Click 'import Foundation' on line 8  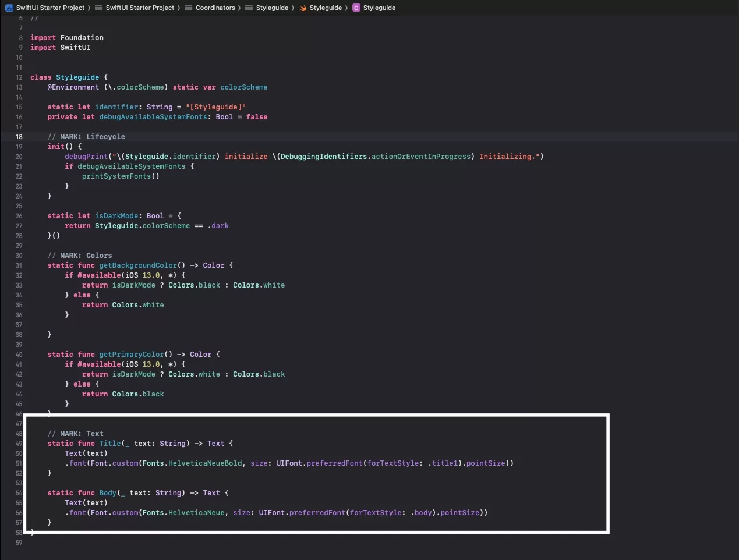(x=67, y=38)
